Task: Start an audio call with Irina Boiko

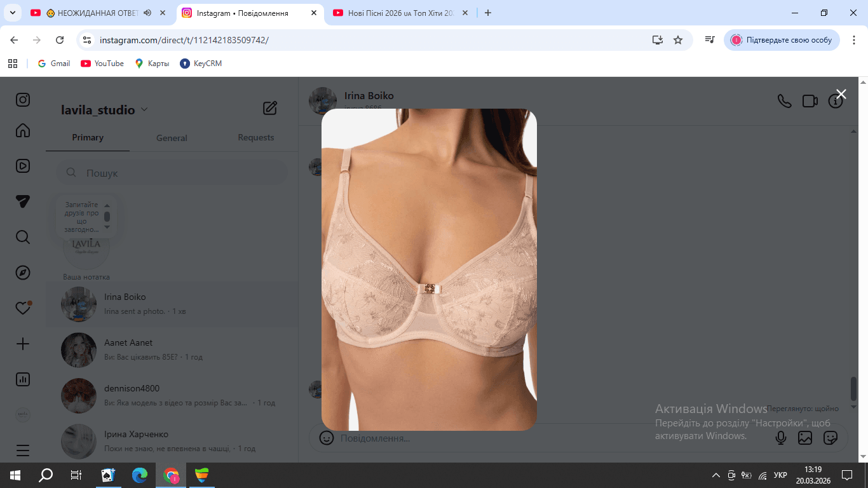Action: pos(785,101)
